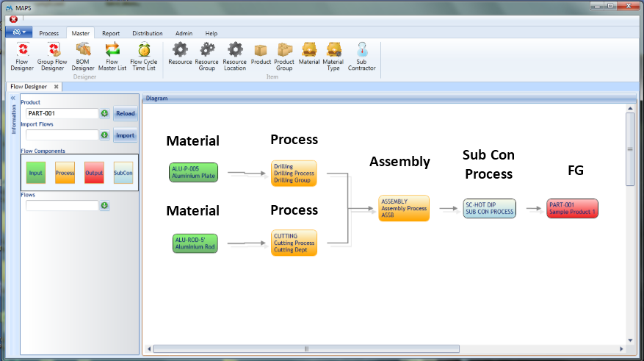Open the Resource Location item
This screenshot has height=361, width=644.
(x=235, y=57)
